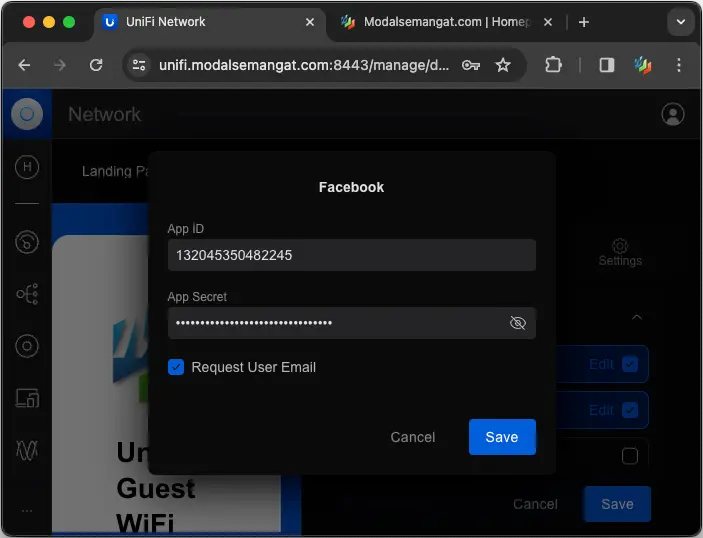Open the Dashboard gauge icon in sidebar
The image size is (703, 538).
(x=27, y=242)
